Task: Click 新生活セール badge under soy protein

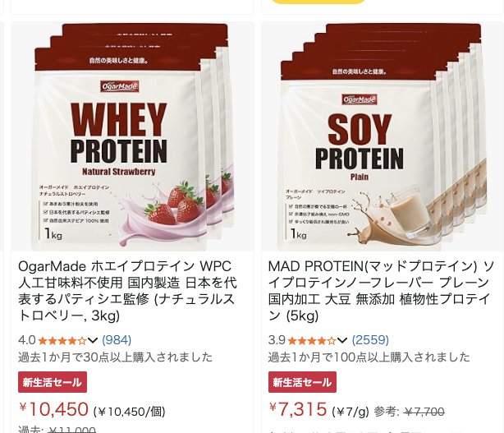Action: pyautogui.click(x=302, y=382)
